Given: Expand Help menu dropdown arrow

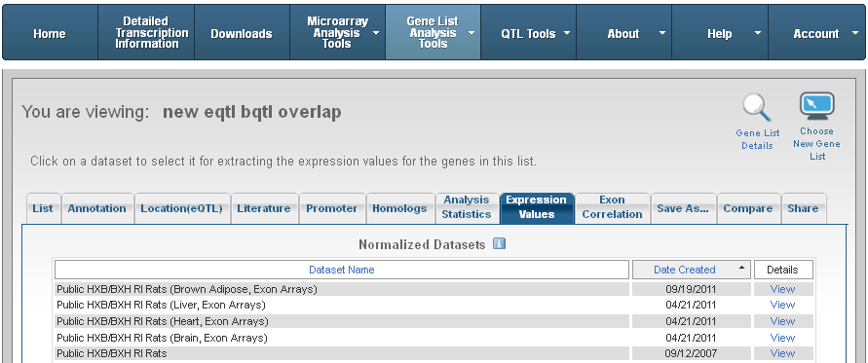Looking at the screenshot, I should coord(758,33).
